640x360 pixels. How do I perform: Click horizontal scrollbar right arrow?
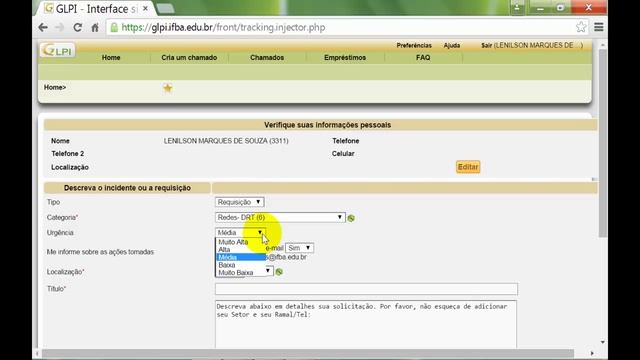pos(592,353)
